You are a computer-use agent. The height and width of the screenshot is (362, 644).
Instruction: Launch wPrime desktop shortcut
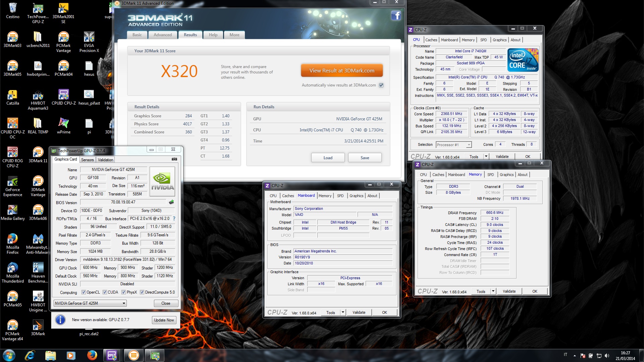coord(63,126)
